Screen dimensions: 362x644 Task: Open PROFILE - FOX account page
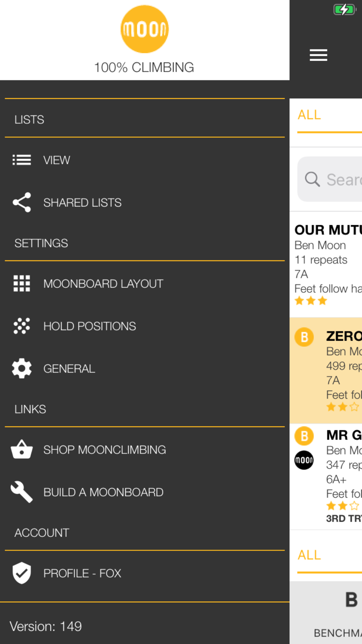tap(145, 573)
